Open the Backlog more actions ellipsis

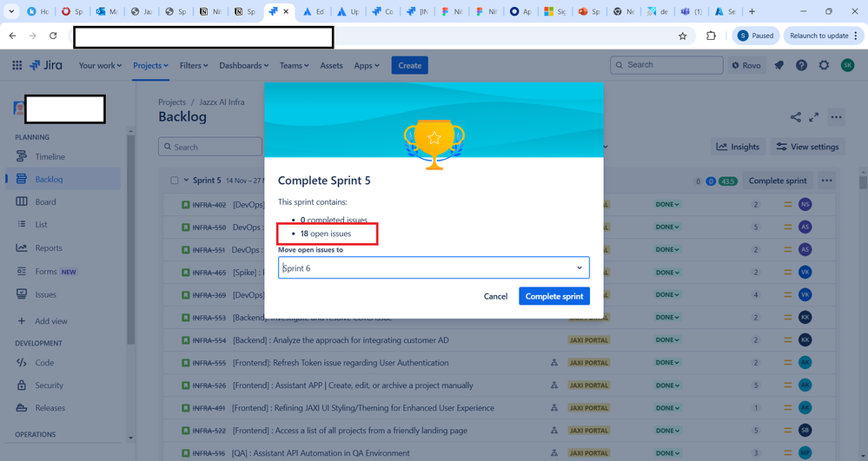(x=836, y=117)
